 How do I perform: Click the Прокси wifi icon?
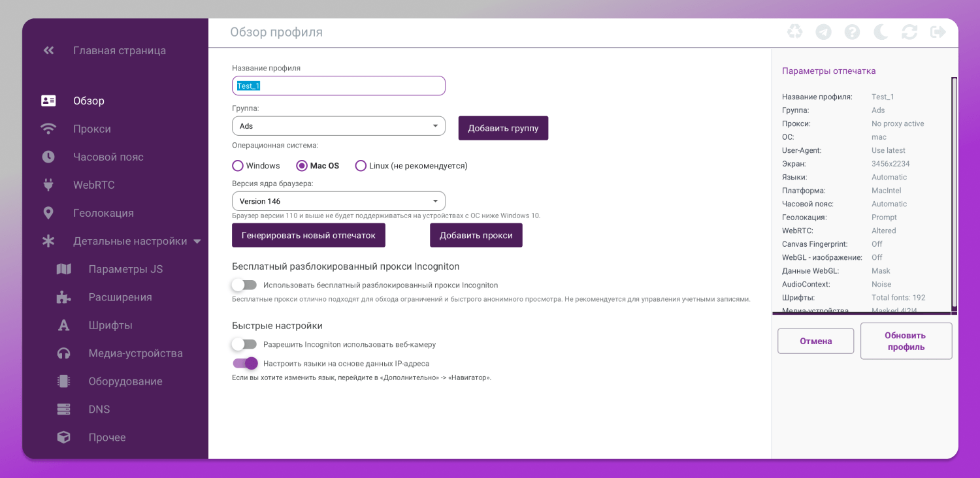tap(48, 129)
